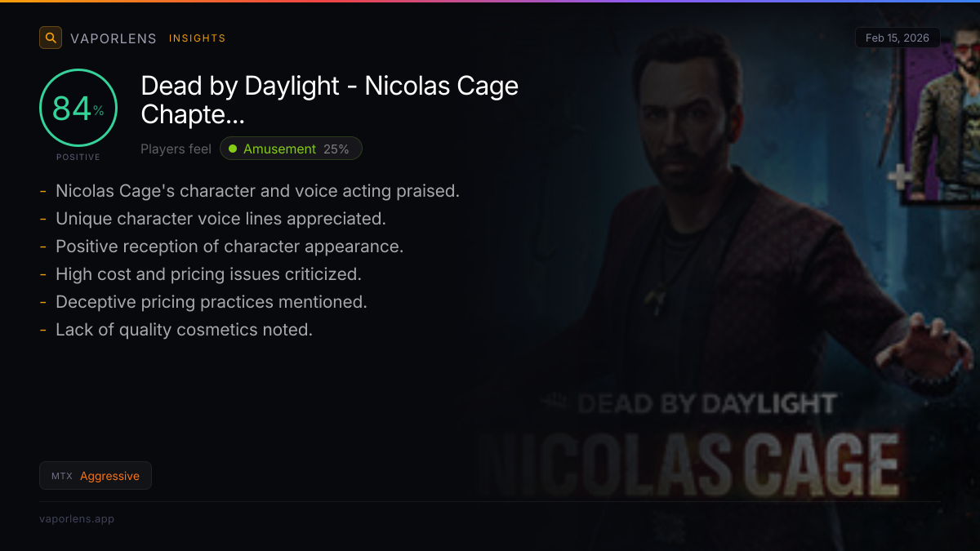Click the orange dash before the 'High cost' bullet

pos(43,274)
